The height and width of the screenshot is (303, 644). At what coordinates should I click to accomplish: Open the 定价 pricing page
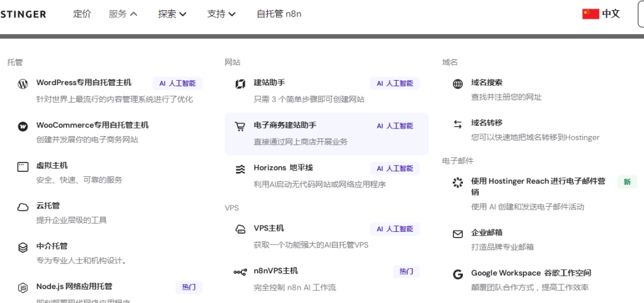(82, 14)
